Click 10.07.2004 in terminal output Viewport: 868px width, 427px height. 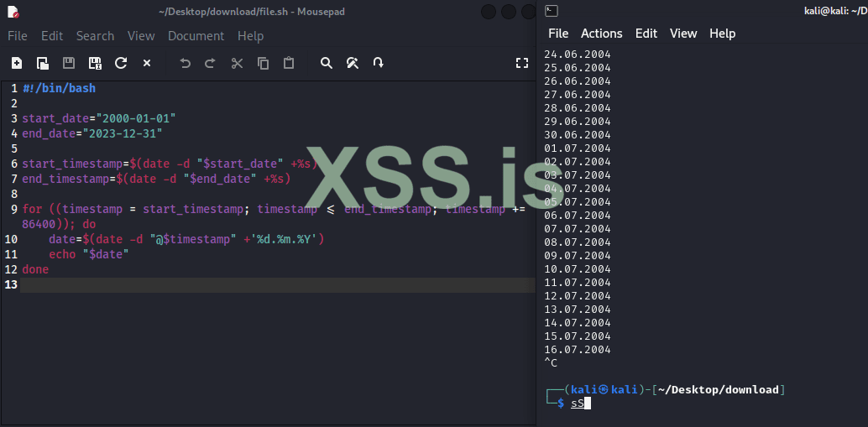click(578, 268)
